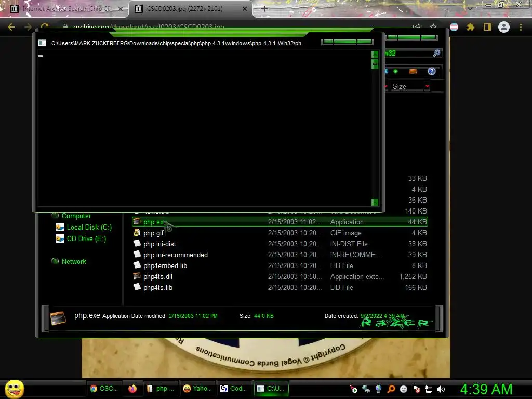Click the orange magnifier tray icon

391,389
